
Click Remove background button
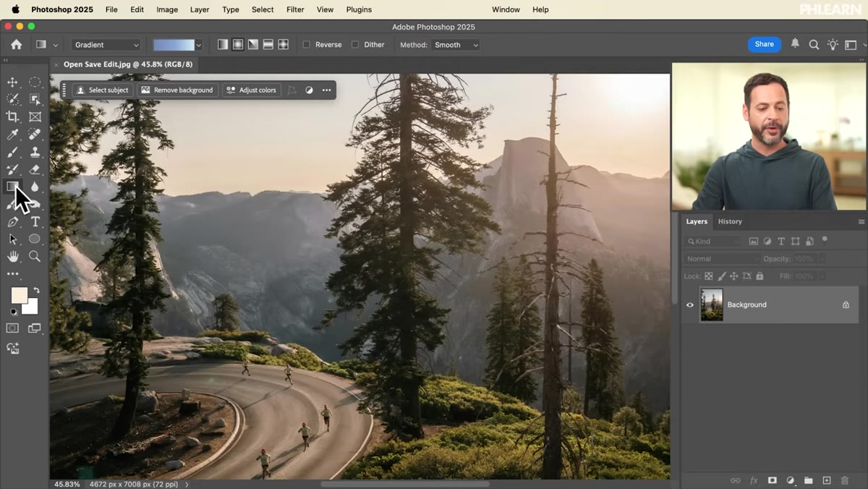pos(177,90)
